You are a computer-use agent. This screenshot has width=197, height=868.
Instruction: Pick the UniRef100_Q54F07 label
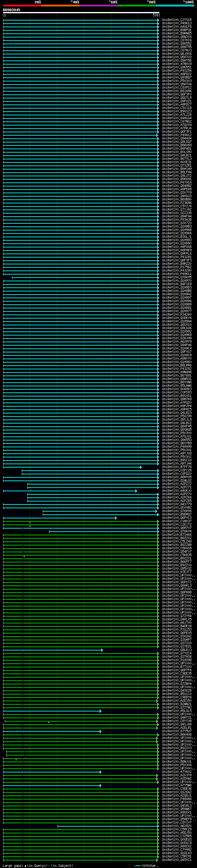177,551
